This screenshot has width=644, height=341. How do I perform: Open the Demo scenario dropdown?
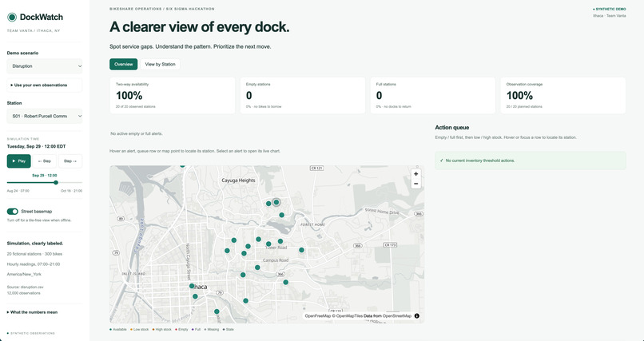(45, 66)
